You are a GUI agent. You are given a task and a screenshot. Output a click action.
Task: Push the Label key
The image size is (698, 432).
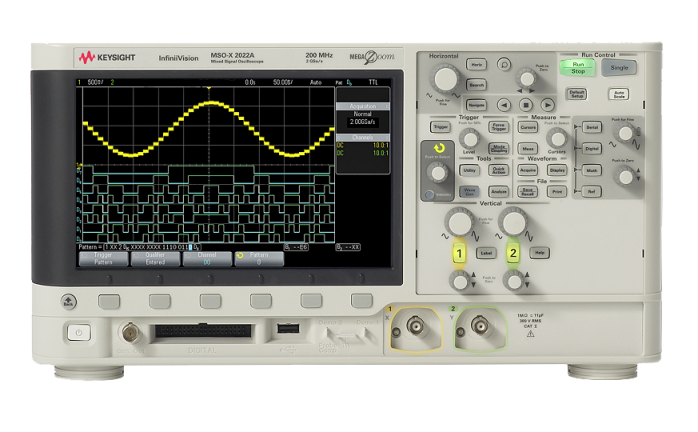pos(486,253)
